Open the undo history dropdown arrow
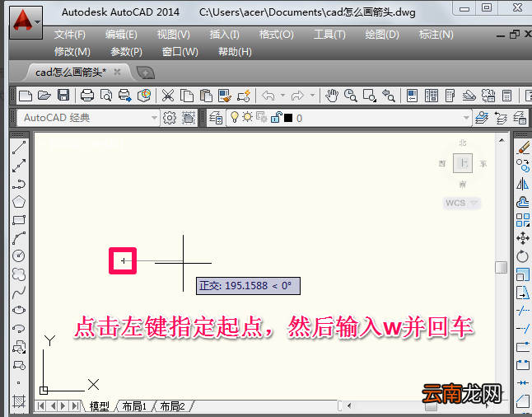 [x=282, y=96]
